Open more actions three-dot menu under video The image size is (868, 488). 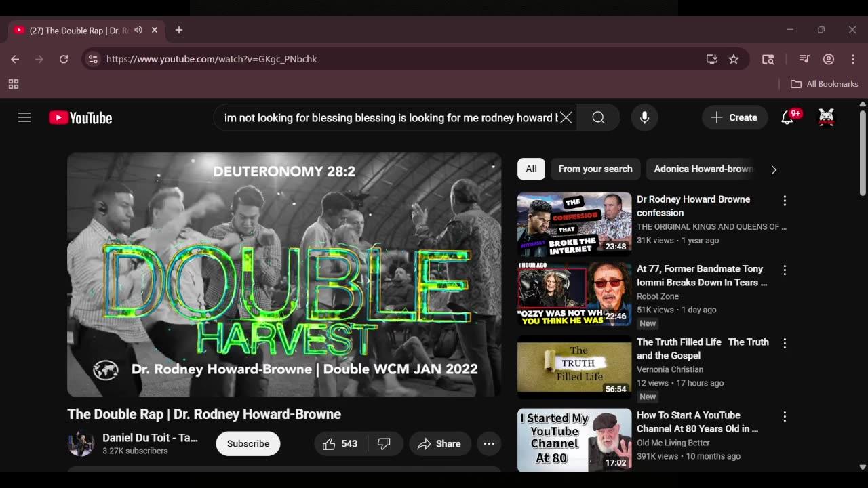point(489,443)
